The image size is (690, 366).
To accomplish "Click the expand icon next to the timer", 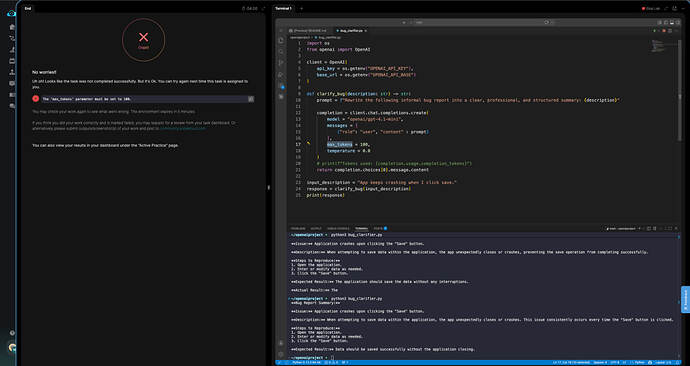I will [x=264, y=8].
